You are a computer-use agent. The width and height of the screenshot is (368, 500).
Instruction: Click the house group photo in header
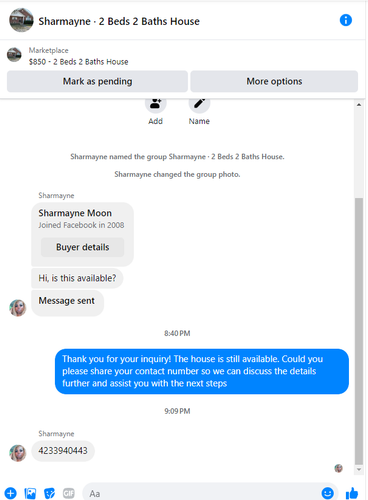click(21, 20)
